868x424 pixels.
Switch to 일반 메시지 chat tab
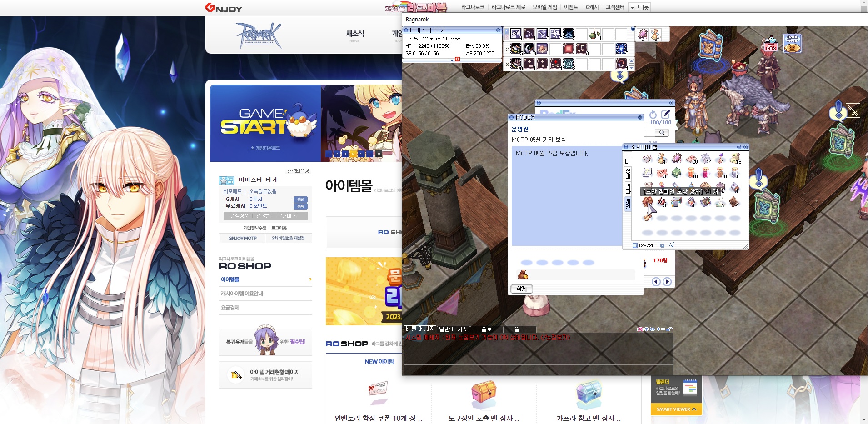453,329
